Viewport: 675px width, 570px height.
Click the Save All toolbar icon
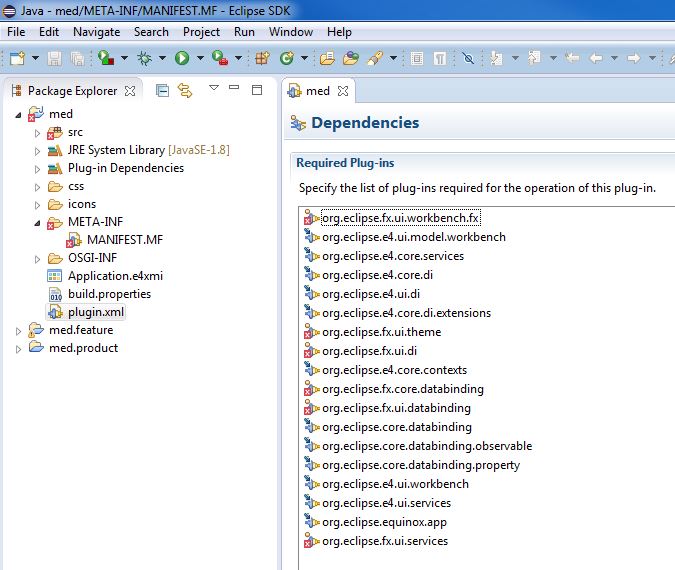pos(77,58)
